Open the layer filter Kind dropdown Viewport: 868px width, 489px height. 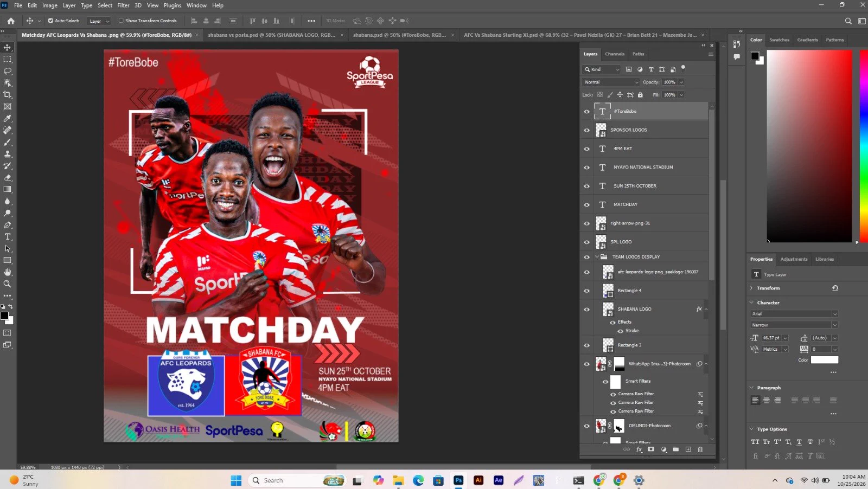coord(601,69)
